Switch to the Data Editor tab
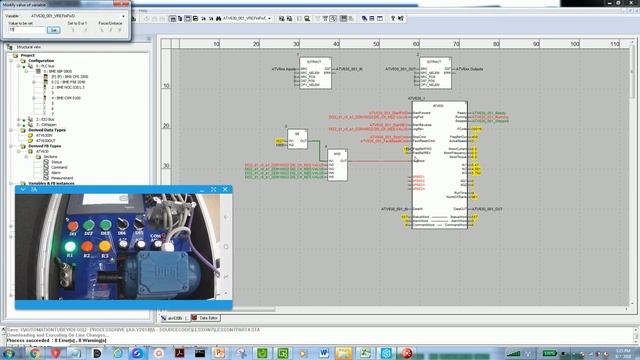This screenshot has height=360, width=640. (x=205, y=318)
